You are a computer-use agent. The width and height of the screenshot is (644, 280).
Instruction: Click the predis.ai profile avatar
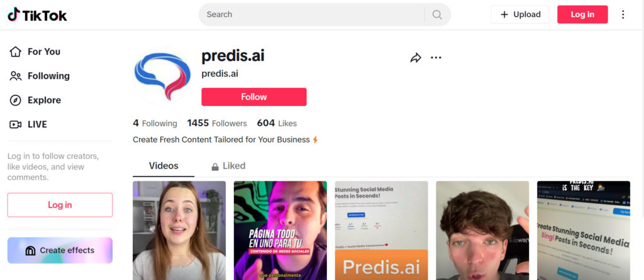[x=162, y=76]
